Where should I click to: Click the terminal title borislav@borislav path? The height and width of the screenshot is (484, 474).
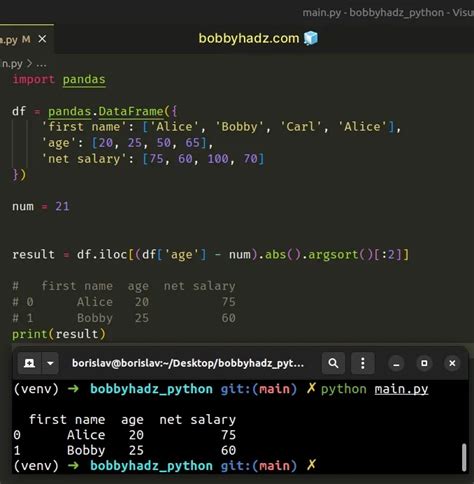pos(188,363)
